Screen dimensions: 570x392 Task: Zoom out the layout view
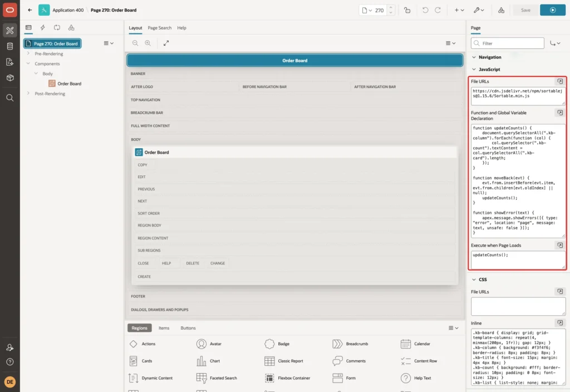coord(135,43)
